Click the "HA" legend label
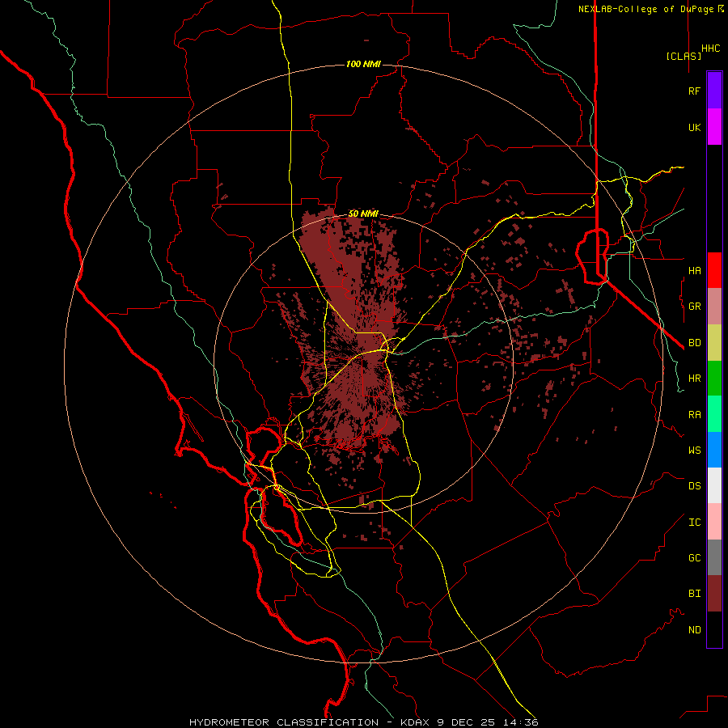The width and height of the screenshot is (728, 728). [x=694, y=271]
